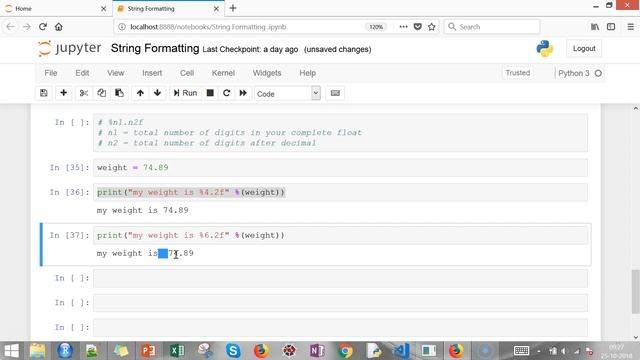Copy selected cells icon

(102, 93)
